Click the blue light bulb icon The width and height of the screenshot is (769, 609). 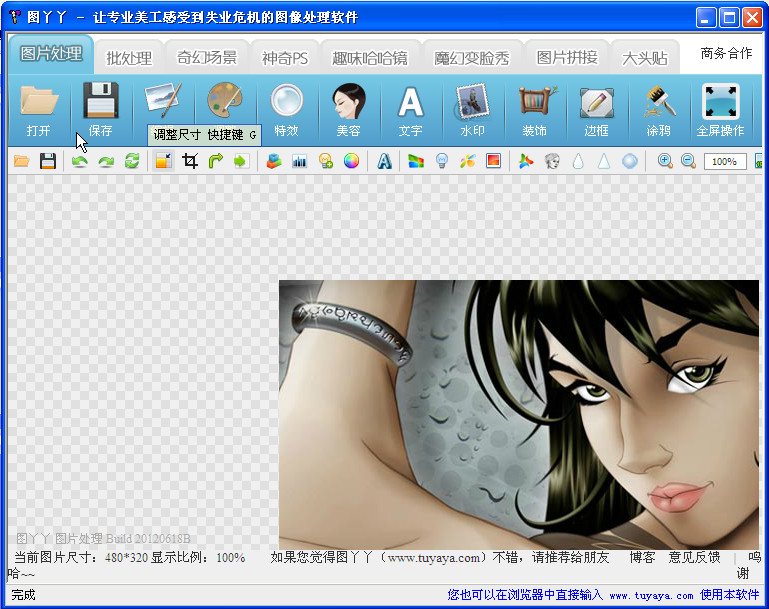point(442,161)
